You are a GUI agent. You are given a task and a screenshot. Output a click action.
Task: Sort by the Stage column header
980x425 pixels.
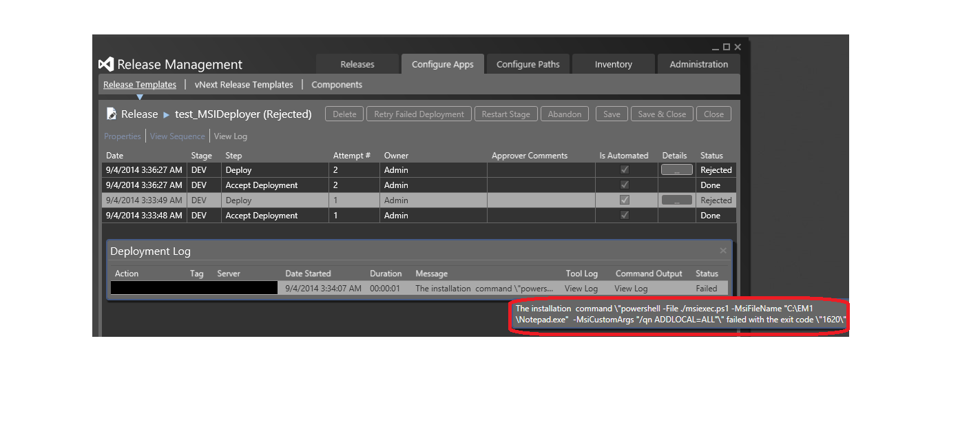click(x=201, y=156)
